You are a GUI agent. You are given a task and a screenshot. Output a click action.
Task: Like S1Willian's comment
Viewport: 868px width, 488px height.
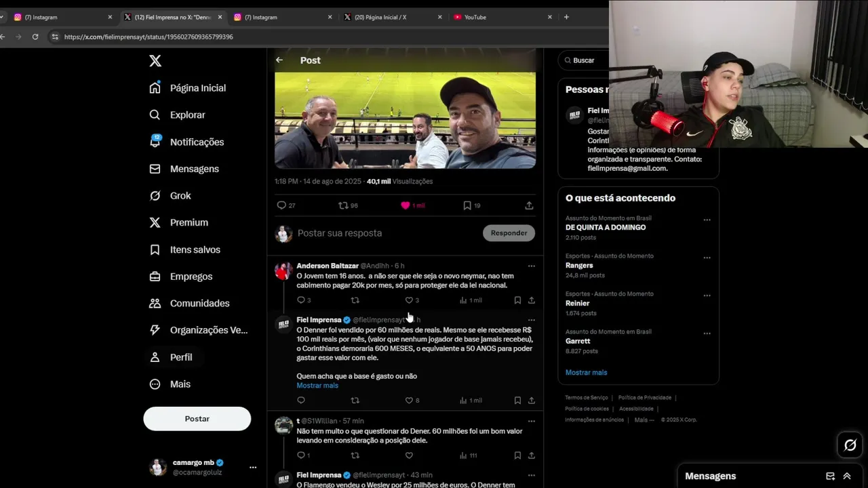pyautogui.click(x=409, y=455)
